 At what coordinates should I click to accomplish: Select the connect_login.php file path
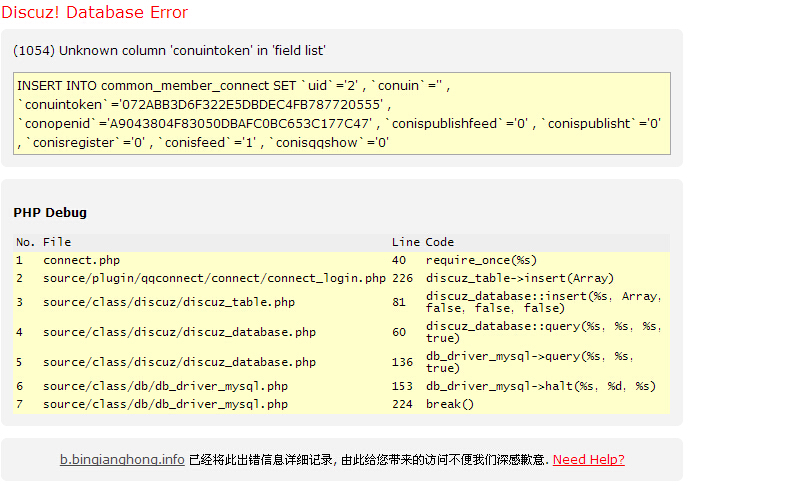click(x=214, y=278)
